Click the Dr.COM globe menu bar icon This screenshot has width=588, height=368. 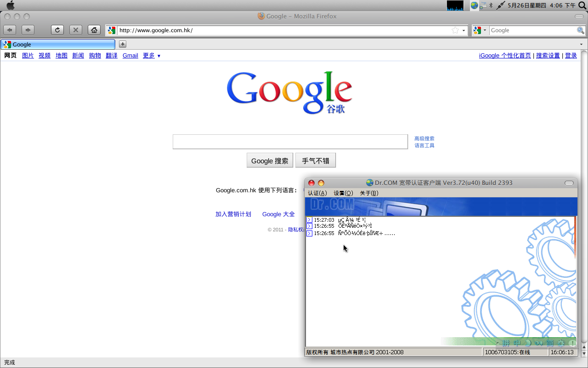pyautogui.click(x=474, y=6)
